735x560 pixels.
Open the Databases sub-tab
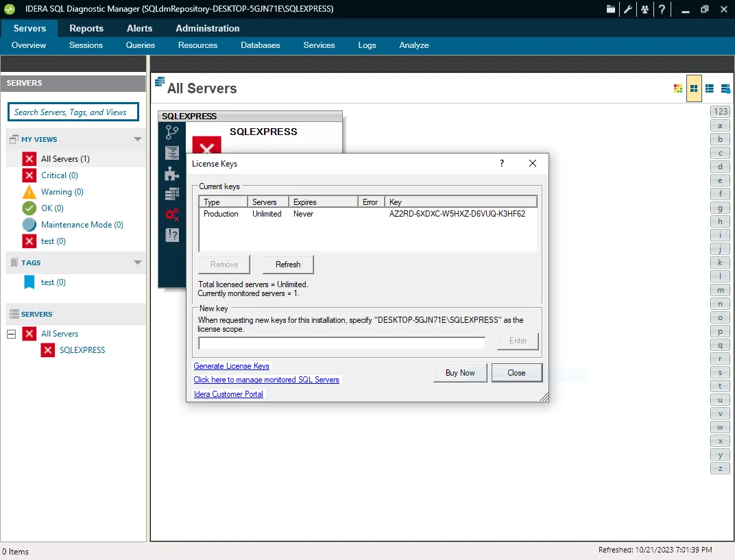260,45
